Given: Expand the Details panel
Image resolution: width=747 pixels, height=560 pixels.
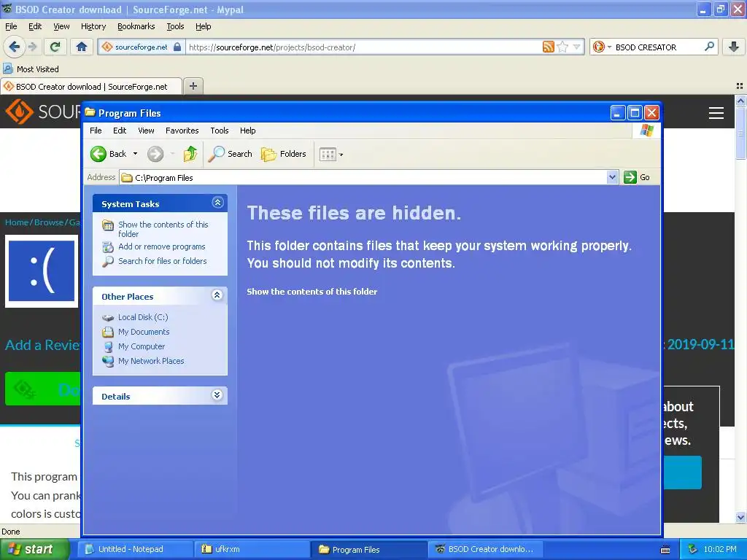Looking at the screenshot, I should tap(217, 395).
